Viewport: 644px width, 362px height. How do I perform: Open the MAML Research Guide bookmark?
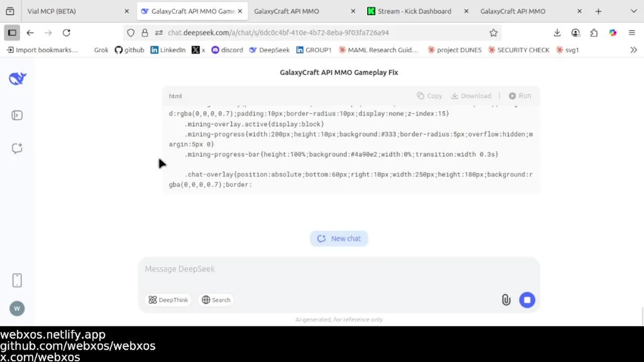378,50
